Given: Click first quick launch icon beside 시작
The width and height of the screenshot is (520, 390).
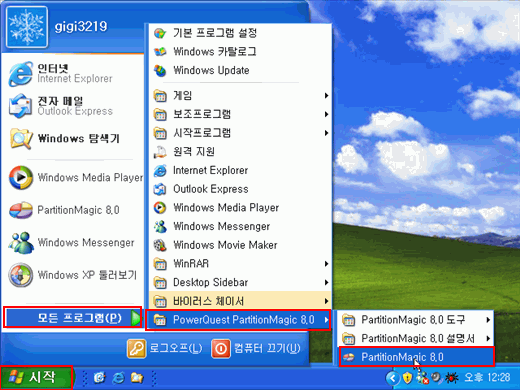Looking at the screenshot, I should (100, 378).
